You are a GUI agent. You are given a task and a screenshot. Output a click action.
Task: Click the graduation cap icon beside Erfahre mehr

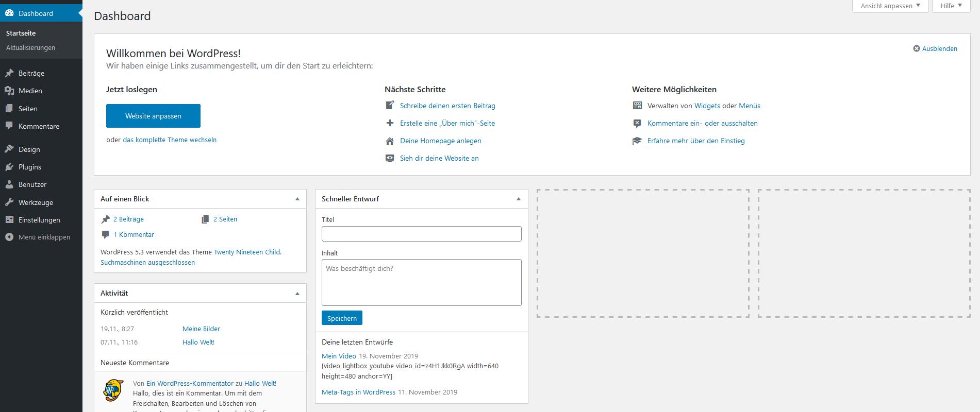(x=637, y=141)
